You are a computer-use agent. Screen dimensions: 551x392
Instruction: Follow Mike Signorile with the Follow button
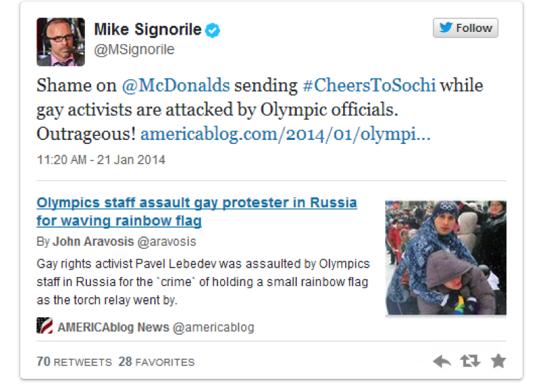(x=465, y=28)
